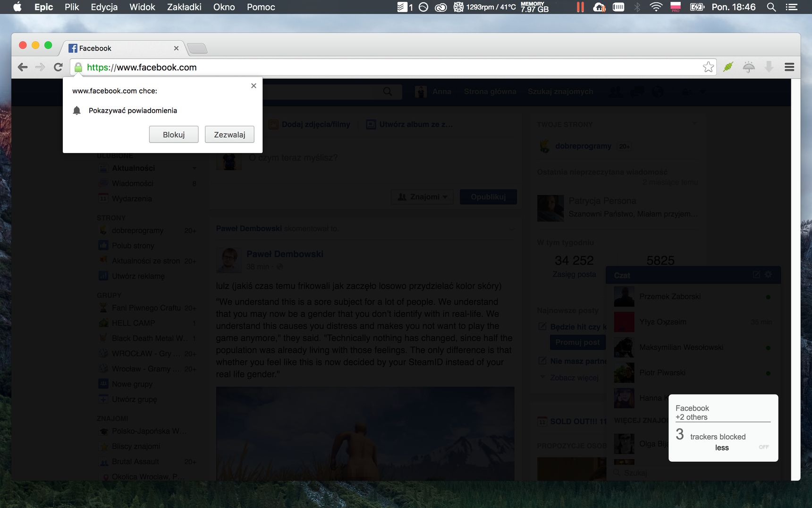
Task: Collapse trackers popup via "less"
Action: 722,448
